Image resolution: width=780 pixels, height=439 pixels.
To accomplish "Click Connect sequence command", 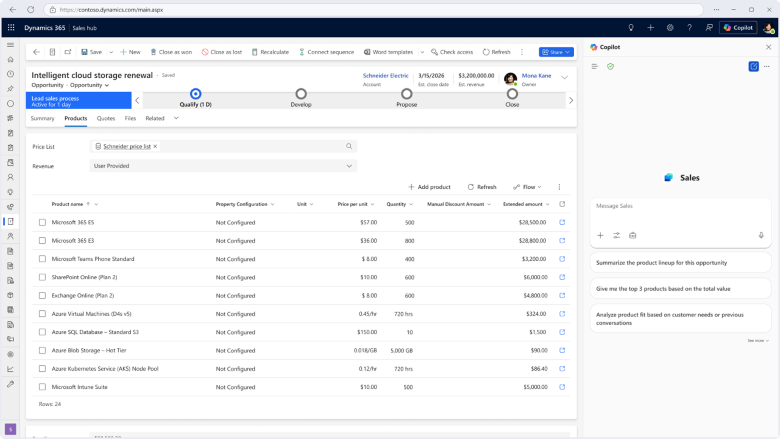I will pos(326,52).
